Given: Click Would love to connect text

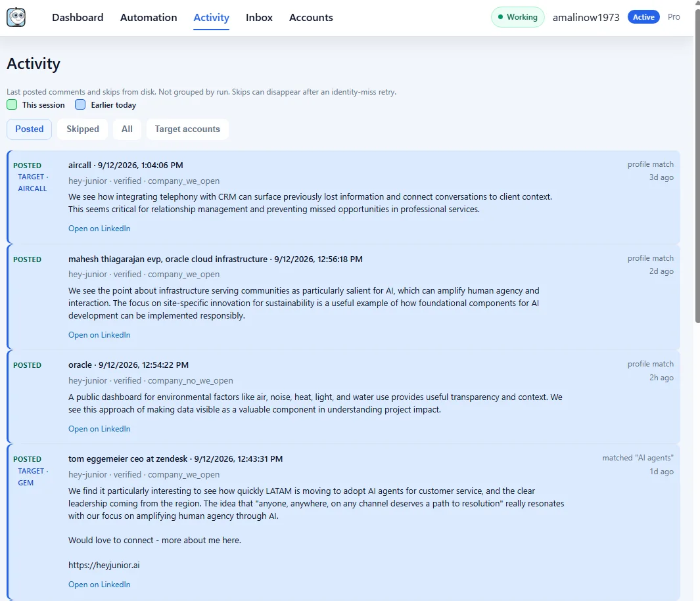Looking at the screenshot, I should (x=154, y=541).
